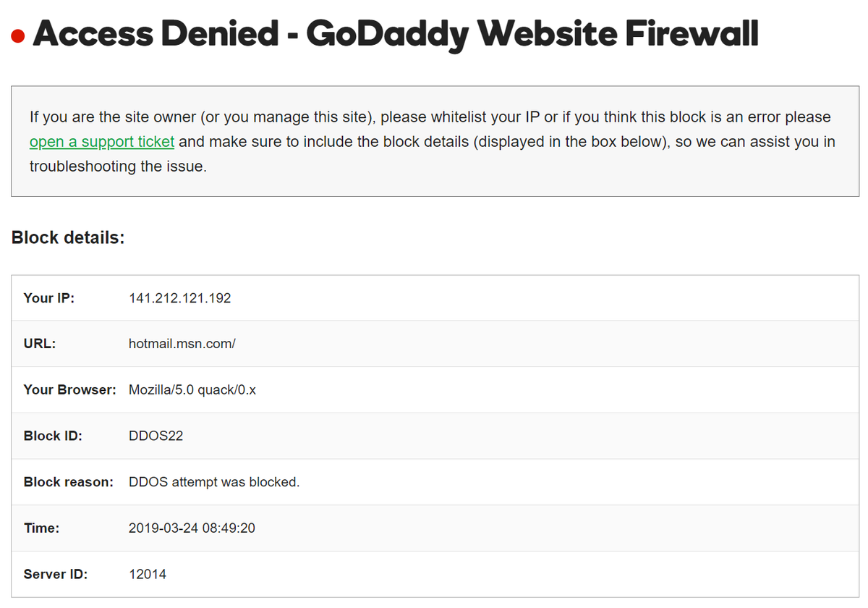868x608 pixels.
Task: Click the timestamp 2019-03-24 08:49:20
Action: 192,528
